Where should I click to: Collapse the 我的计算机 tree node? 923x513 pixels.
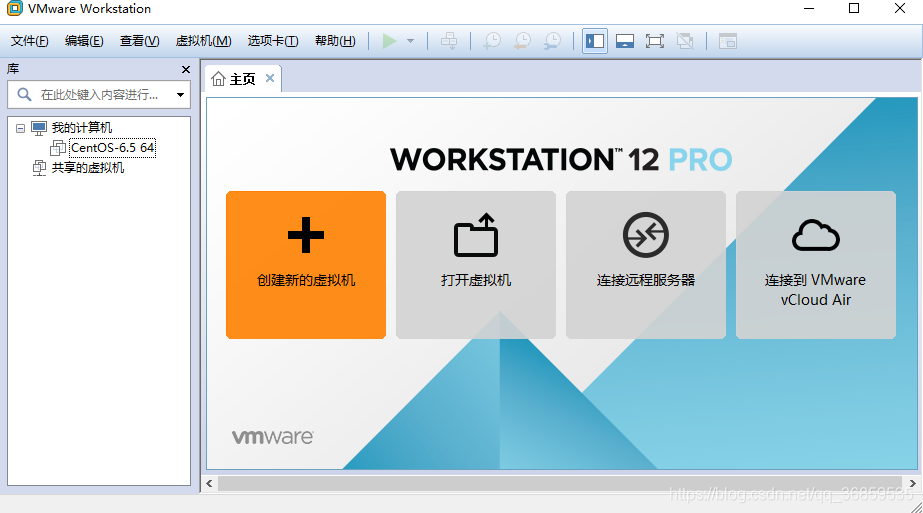click(21, 128)
